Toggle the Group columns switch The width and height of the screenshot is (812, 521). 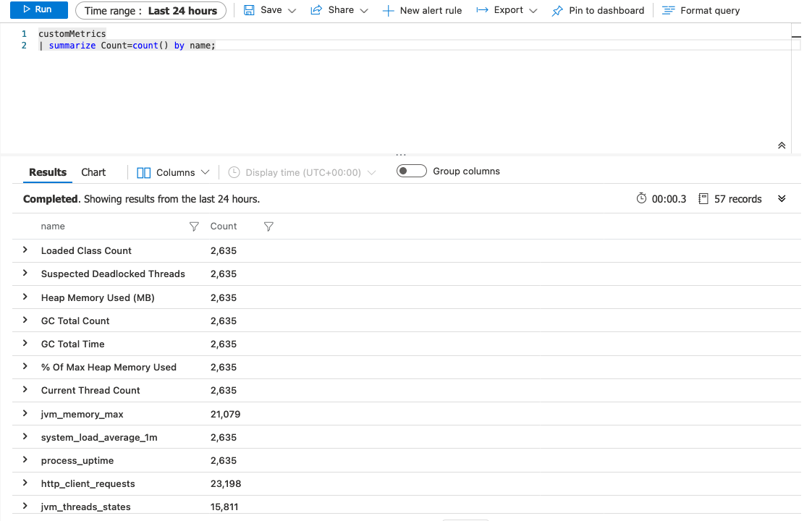coord(411,171)
